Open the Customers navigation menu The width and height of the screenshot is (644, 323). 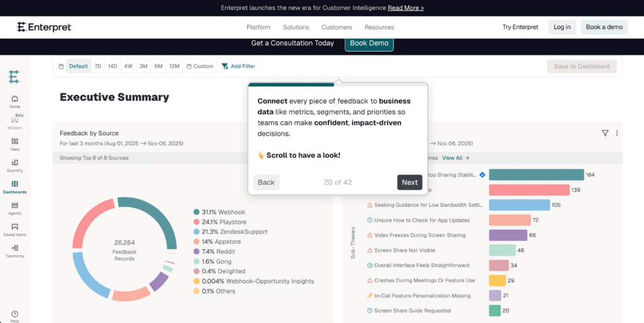coord(336,27)
